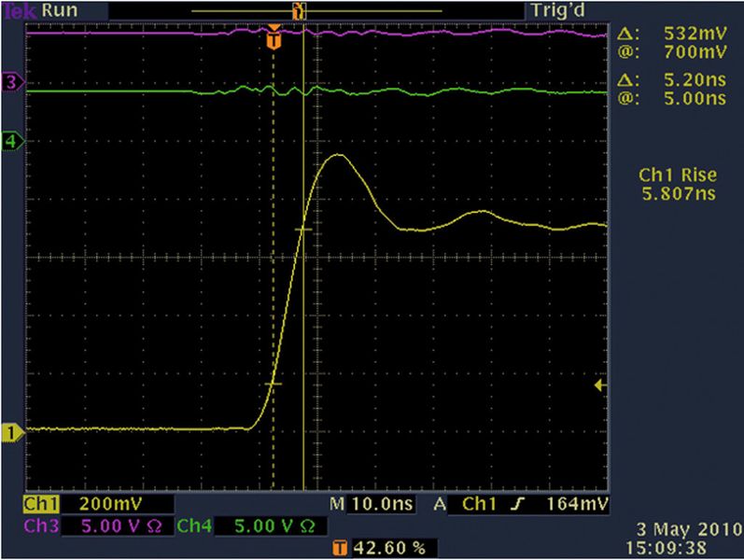Click the orange T trigger position marker on the graticule
This screenshot has height=560, width=744.
274,38
